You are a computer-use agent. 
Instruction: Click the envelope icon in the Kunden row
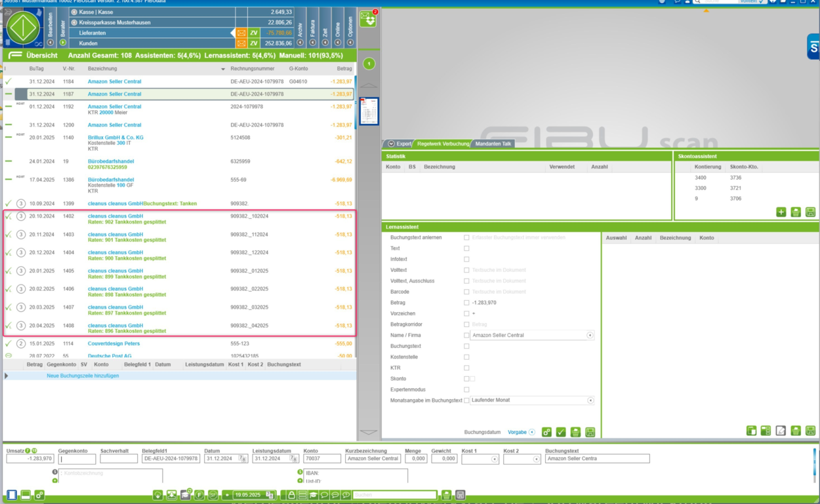(x=241, y=43)
